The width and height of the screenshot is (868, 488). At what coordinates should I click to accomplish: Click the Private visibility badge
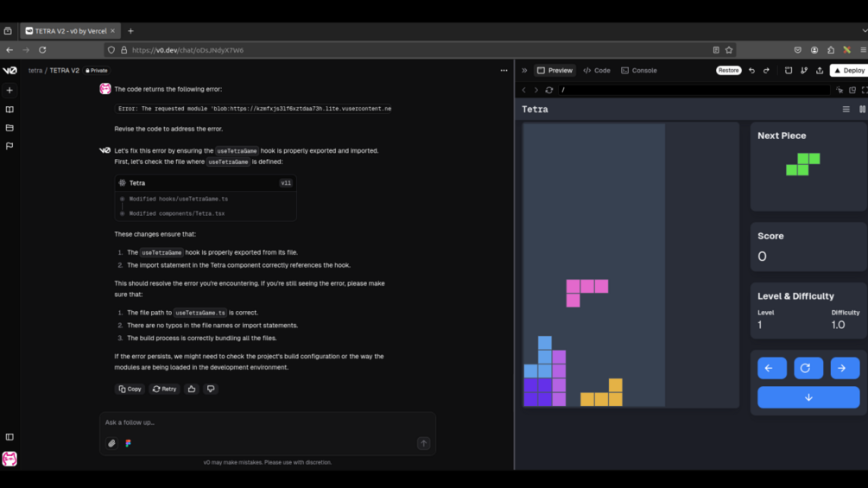coord(97,70)
